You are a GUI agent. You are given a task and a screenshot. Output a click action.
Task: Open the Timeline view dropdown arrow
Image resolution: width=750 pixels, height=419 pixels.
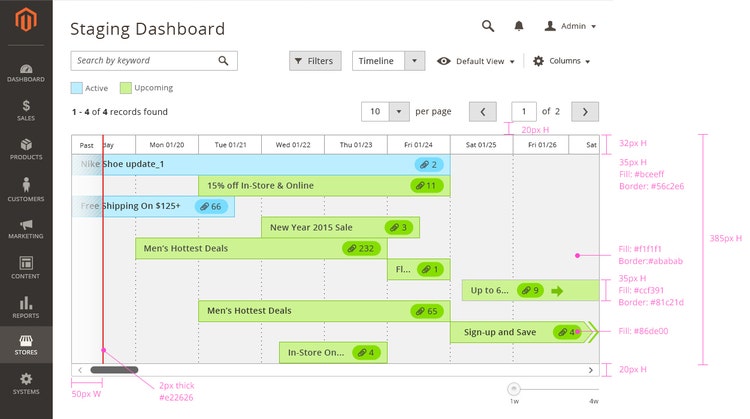pyautogui.click(x=416, y=61)
